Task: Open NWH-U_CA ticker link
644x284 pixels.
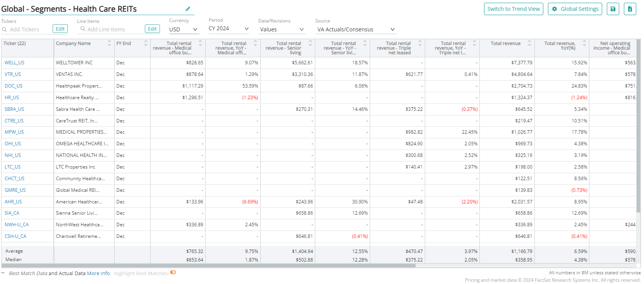Action: click(x=17, y=225)
